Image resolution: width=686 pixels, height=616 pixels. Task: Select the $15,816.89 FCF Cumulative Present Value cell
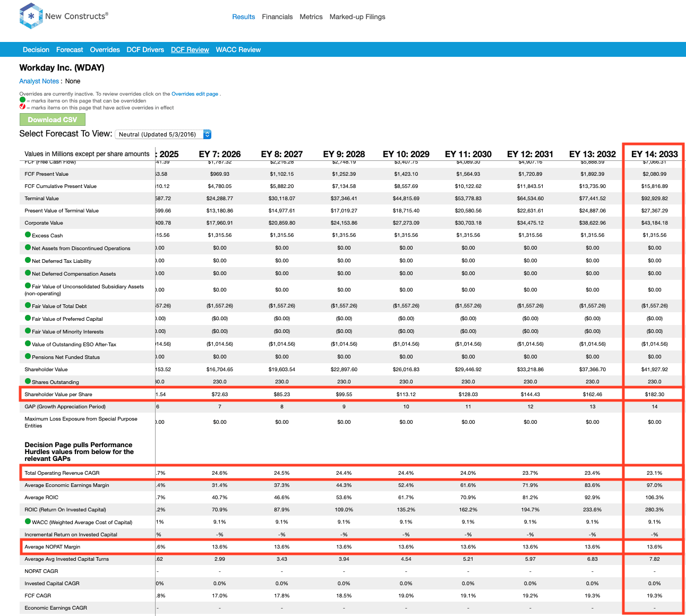coord(655,186)
